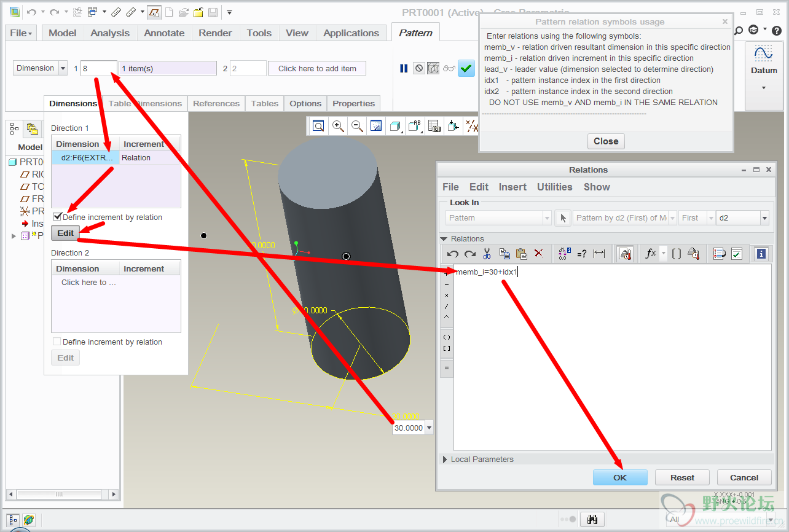Delete selected relation with the red X icon
The image size is (789, 532).
tap(539, 253)
